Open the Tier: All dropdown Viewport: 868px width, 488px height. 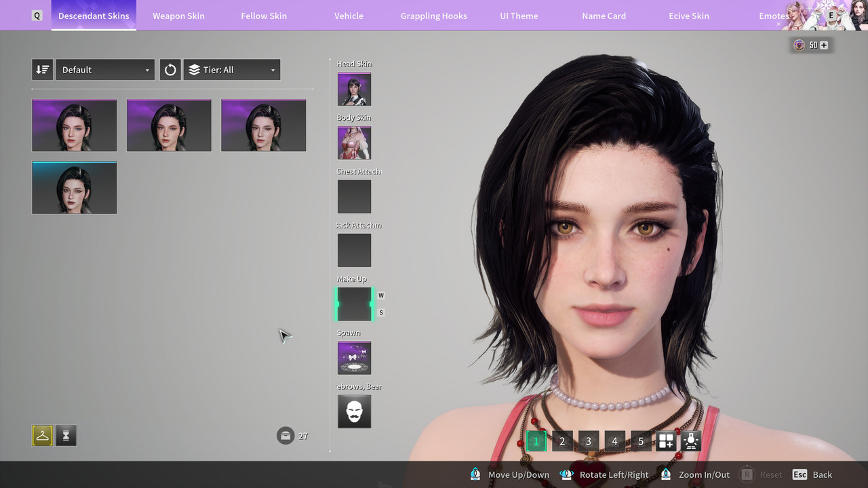[232, 70]
